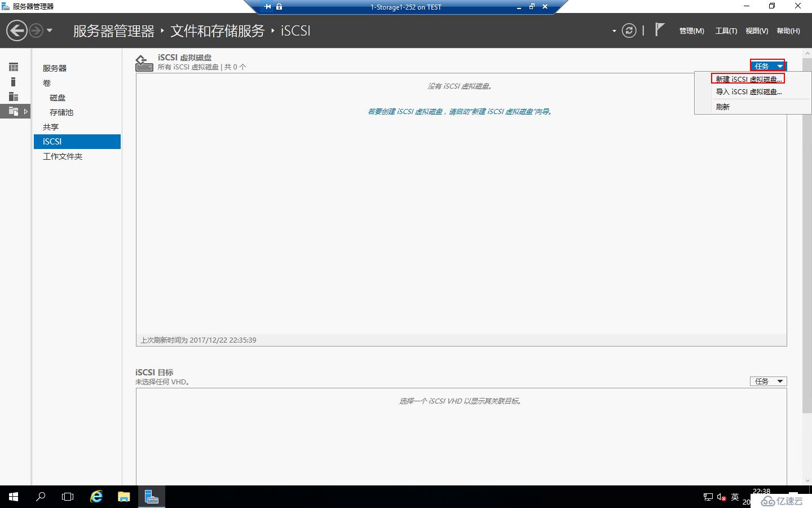This screenshot has width=812, height=508.
Task: Click scrollbar down arrow at bottom right
Action: (x=807, y=480)
